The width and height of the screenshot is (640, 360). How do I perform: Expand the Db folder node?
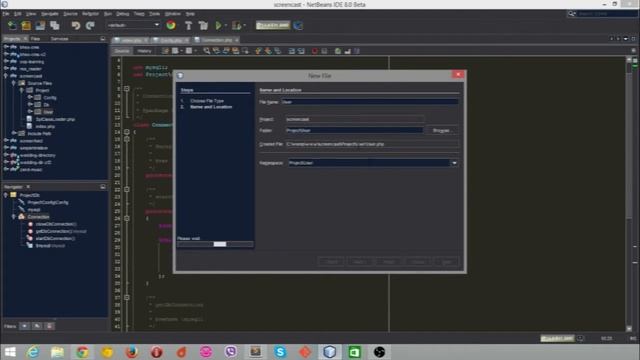tap(30, 104)
